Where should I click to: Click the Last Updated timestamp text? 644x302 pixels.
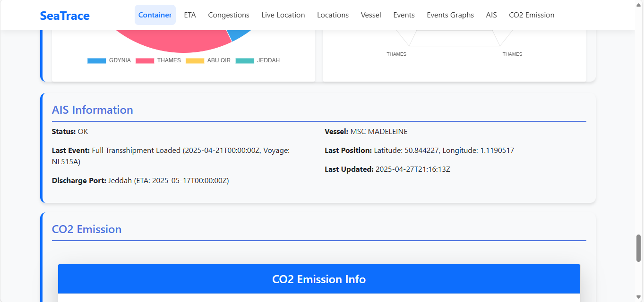pyautogui.click(x=387, y=169)
